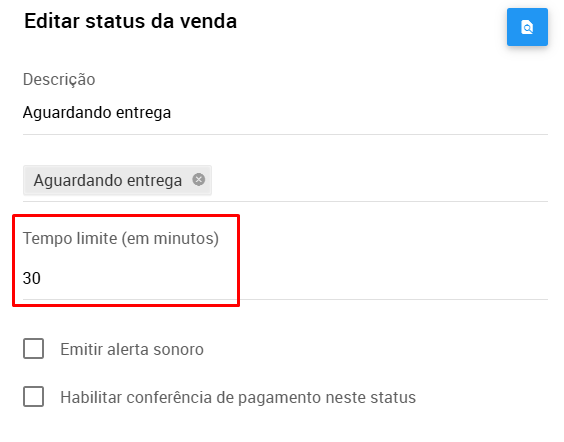Click the Descrição field label
The image size is (564, 442).
pos(59,79)
